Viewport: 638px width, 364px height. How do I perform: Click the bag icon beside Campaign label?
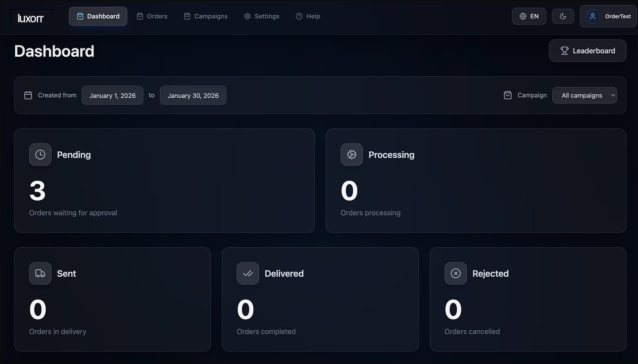click(508, 96)
